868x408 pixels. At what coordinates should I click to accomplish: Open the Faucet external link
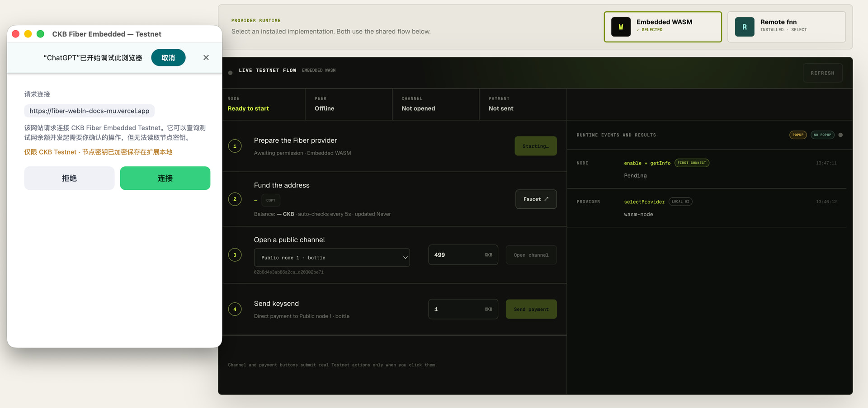coord(536,199)
